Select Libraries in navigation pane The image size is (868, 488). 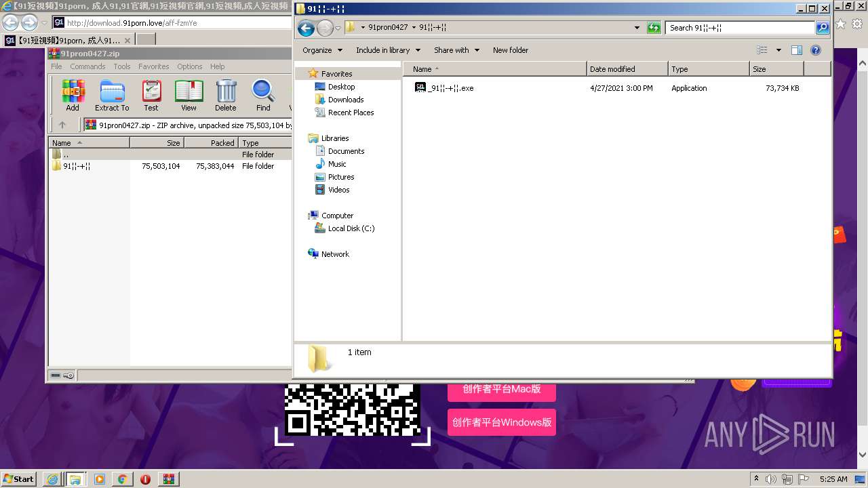point(335,138)
